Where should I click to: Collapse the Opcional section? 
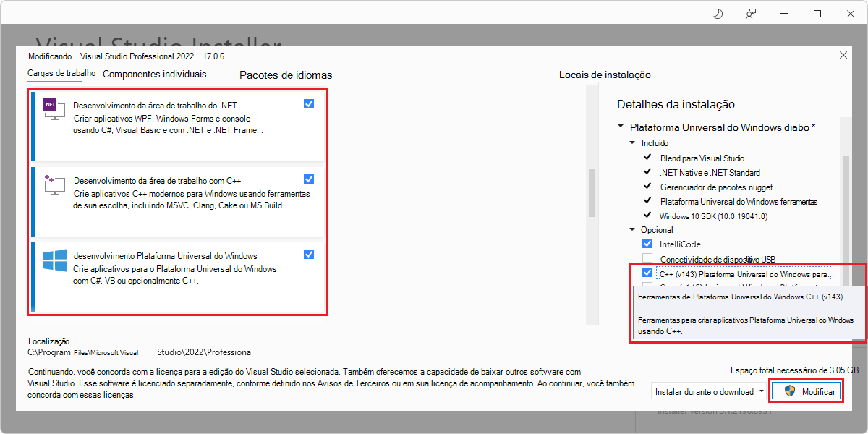(x=632, y=230)
